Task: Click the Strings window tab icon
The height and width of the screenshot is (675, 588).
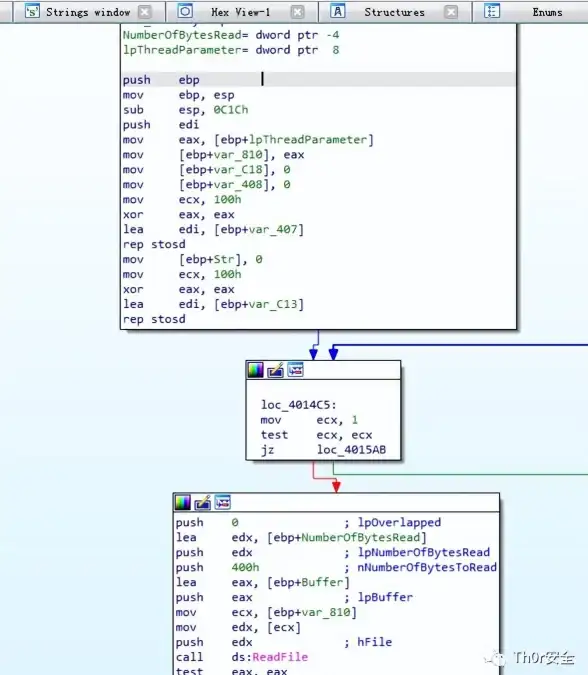Action: (x=32, y=11)
